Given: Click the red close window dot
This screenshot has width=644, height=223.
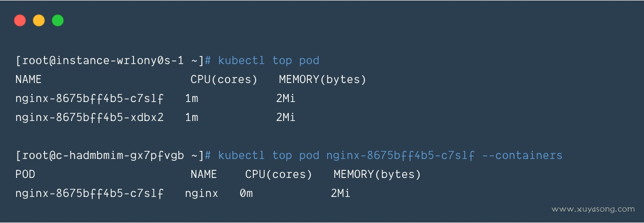Looking at the screenshot, I should 20,20.
